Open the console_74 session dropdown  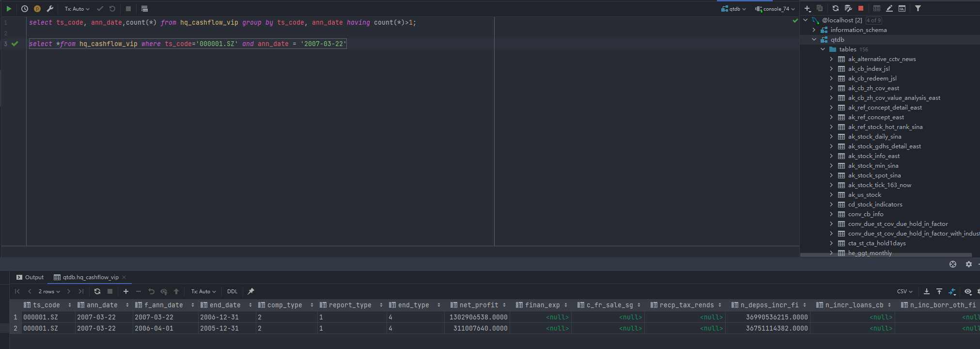point(775,9)
